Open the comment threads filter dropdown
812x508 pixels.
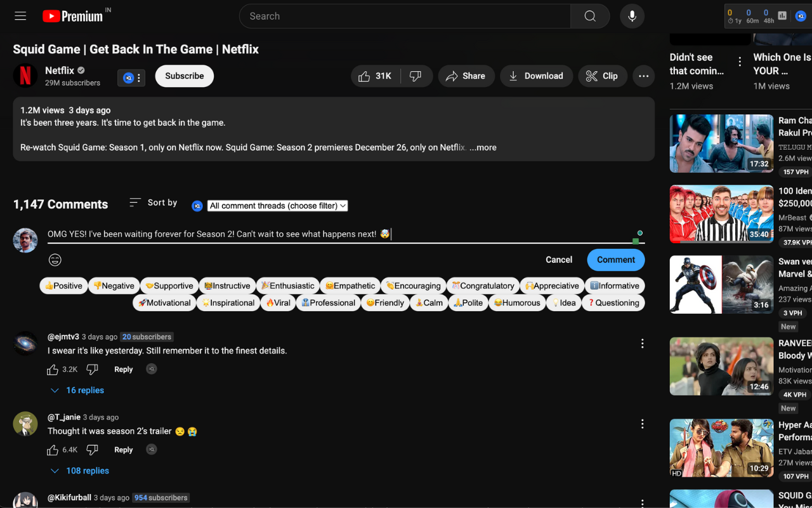[x=277, y=206]
